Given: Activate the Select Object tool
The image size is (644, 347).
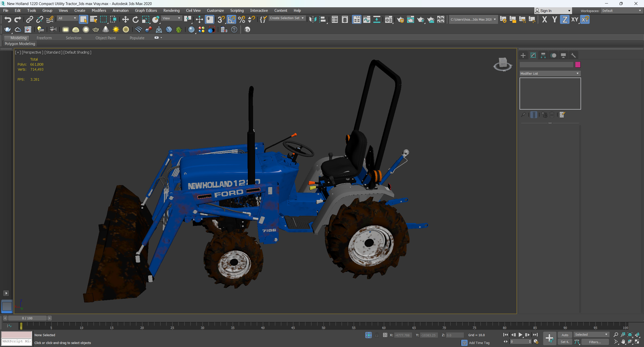Looking at the screenshot, I should click(83, 19).
